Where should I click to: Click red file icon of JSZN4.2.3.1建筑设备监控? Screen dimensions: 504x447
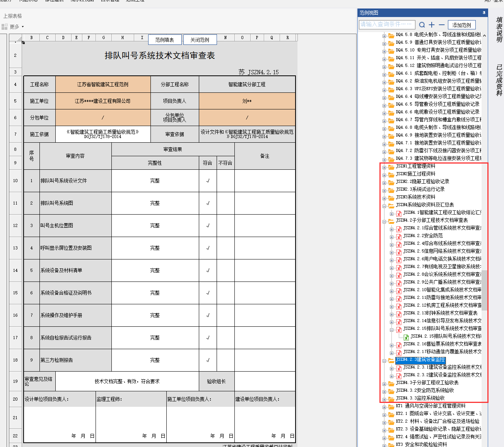[399, 368]
